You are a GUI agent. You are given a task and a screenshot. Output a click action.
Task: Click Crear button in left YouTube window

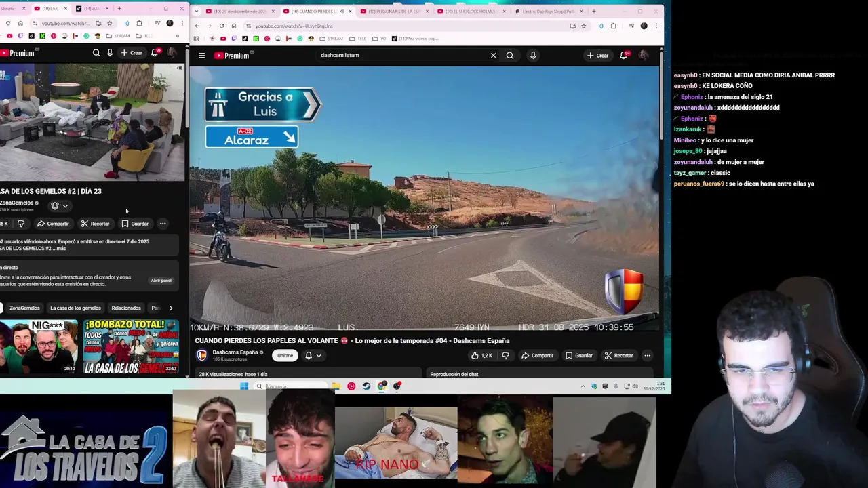(x=132, y=53)
